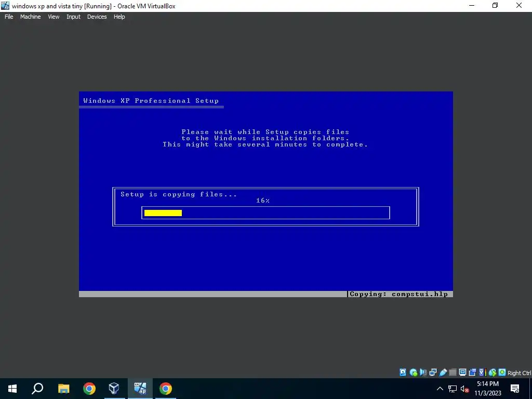Screen dimensions: 532x399
Task: Open the Help menu
Action: point(119,17)
